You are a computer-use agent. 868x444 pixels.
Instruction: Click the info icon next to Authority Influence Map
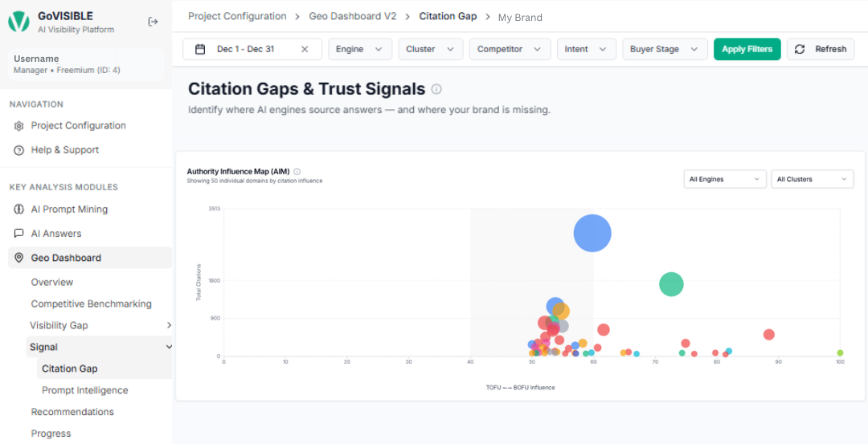pos(297,171)
